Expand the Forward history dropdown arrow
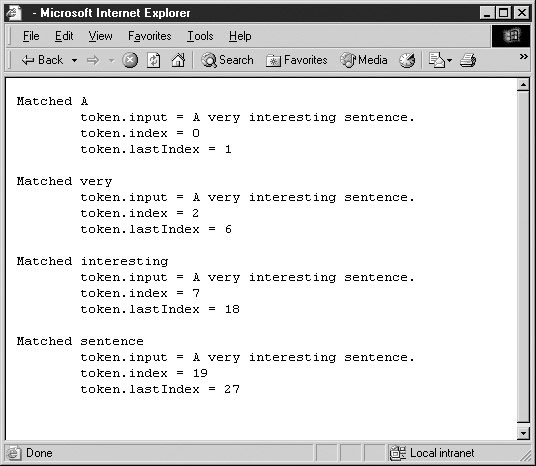The width and height of the screenshot is (536, 466). click(x=111, y=61)
